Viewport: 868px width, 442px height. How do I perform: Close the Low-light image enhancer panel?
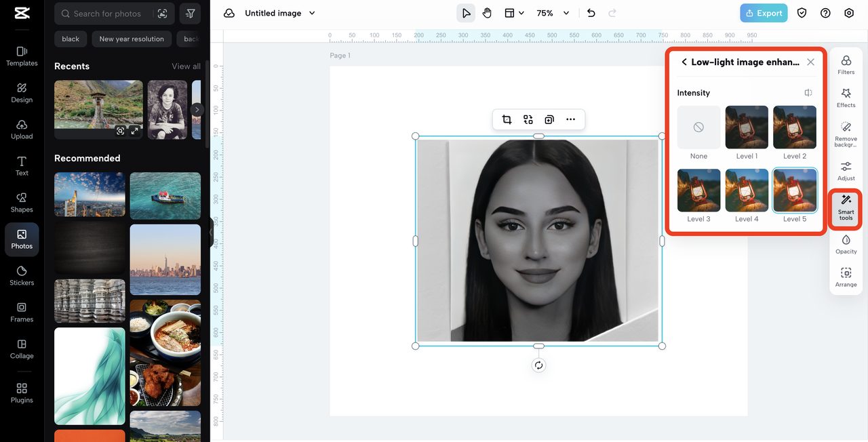tap(810, 62)
